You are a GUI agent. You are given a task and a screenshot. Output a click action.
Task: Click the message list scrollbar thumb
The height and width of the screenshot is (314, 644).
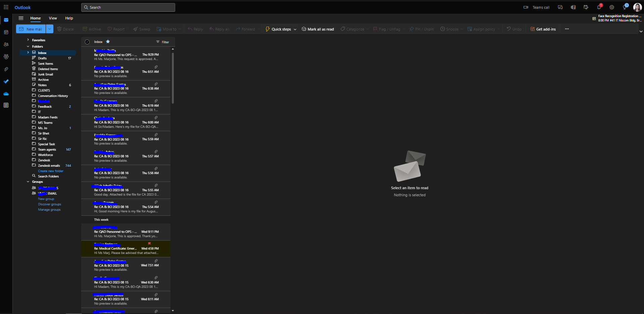tap(173, 78)
